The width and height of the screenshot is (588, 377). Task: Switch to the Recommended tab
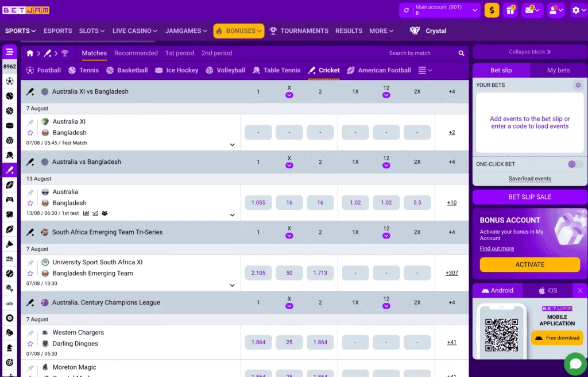pyautogui.click(x=136, y=53)
